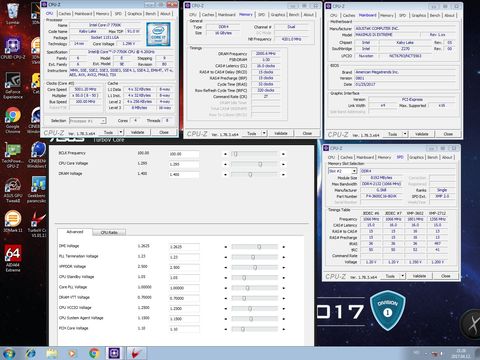
Task: Open the Recycle Bin desktop icon
Action: point(12,13)
